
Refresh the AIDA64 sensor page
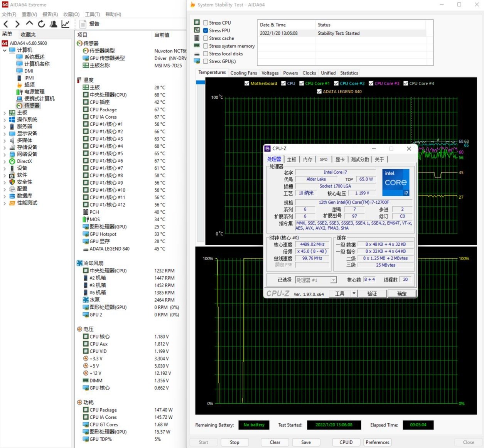[41, 24]
